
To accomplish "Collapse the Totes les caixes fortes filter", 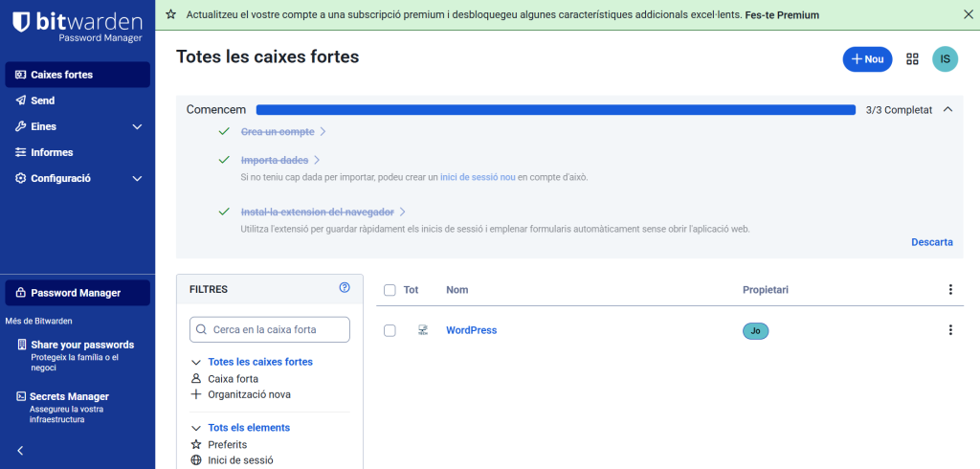I will [196, 362].
